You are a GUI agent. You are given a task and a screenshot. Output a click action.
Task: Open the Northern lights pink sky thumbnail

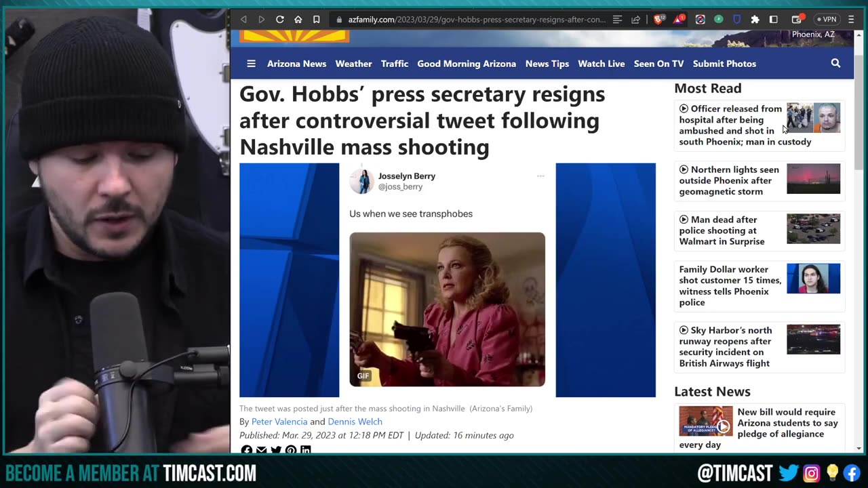pos(813,179)
